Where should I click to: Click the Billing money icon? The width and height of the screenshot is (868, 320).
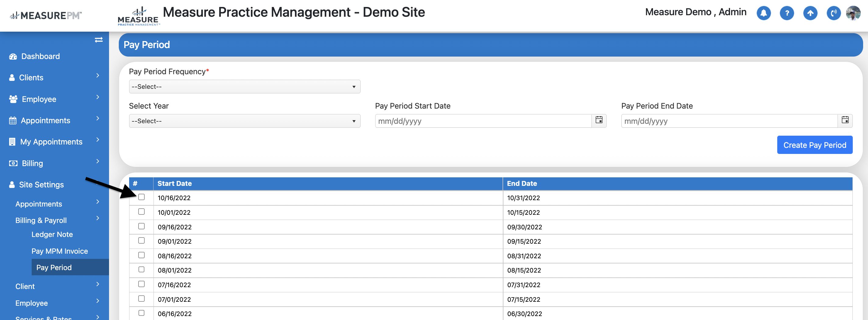13,163
